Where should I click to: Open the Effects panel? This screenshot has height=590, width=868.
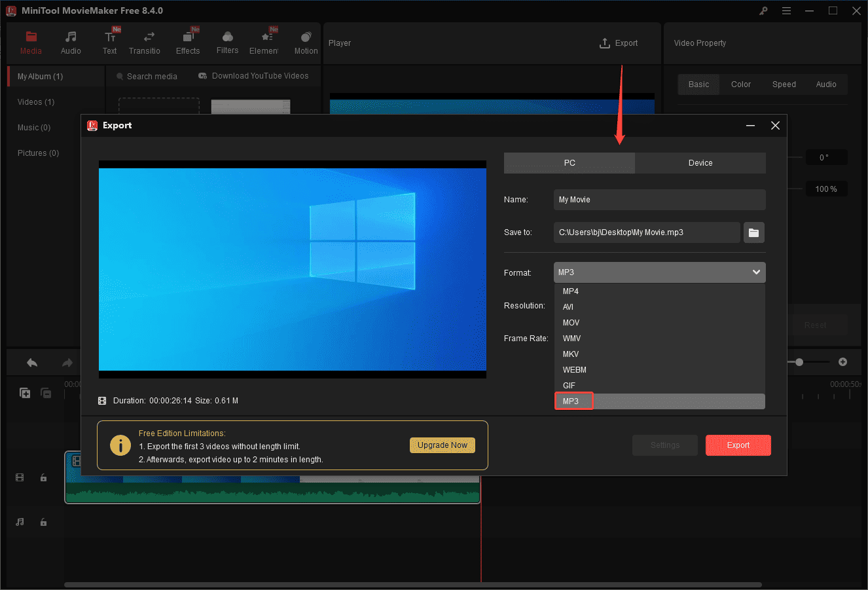click(x=188, y=42)
